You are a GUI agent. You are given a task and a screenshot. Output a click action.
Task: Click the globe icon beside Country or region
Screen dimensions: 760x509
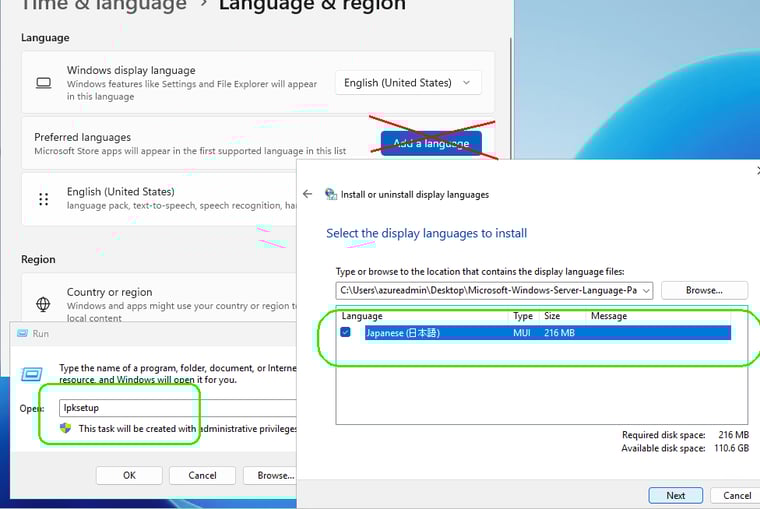point(43,304)
